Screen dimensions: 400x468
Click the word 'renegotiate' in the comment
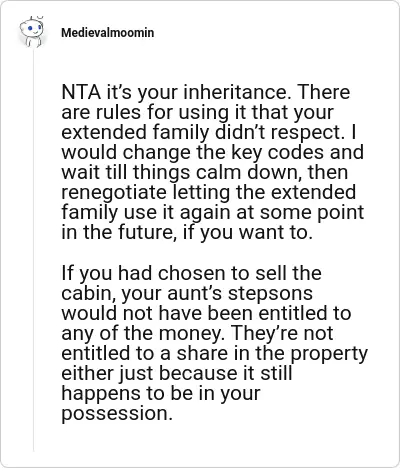(x=114, y=193)
